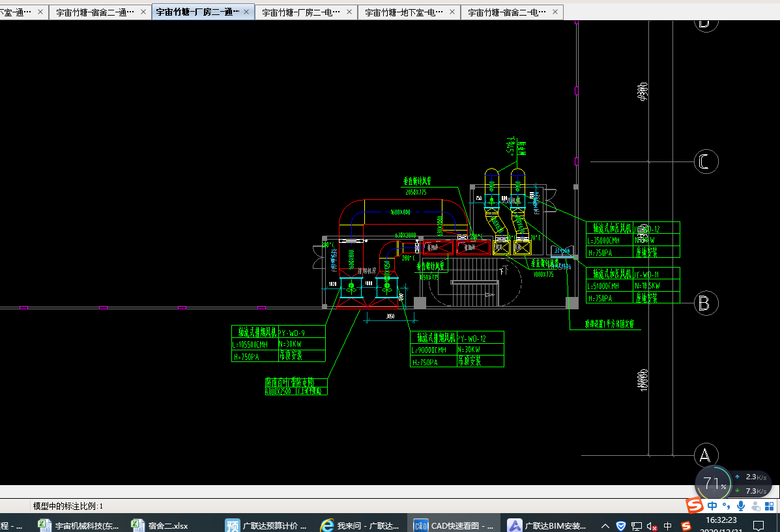780x532 pixels.
Task: Click the Sogou S icon in system tray
Action: click(686, 525)
